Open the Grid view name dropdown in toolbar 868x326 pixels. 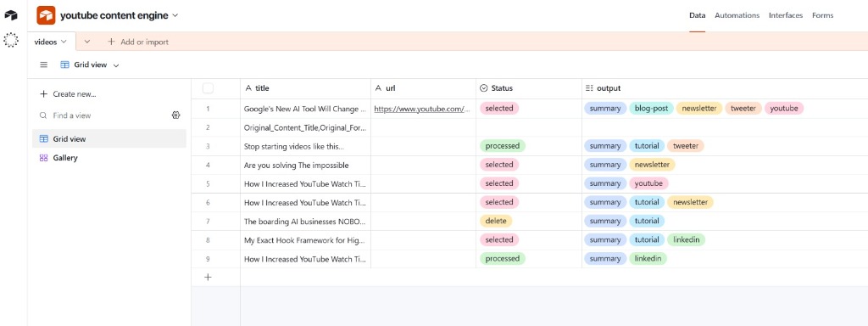point(90,65)
